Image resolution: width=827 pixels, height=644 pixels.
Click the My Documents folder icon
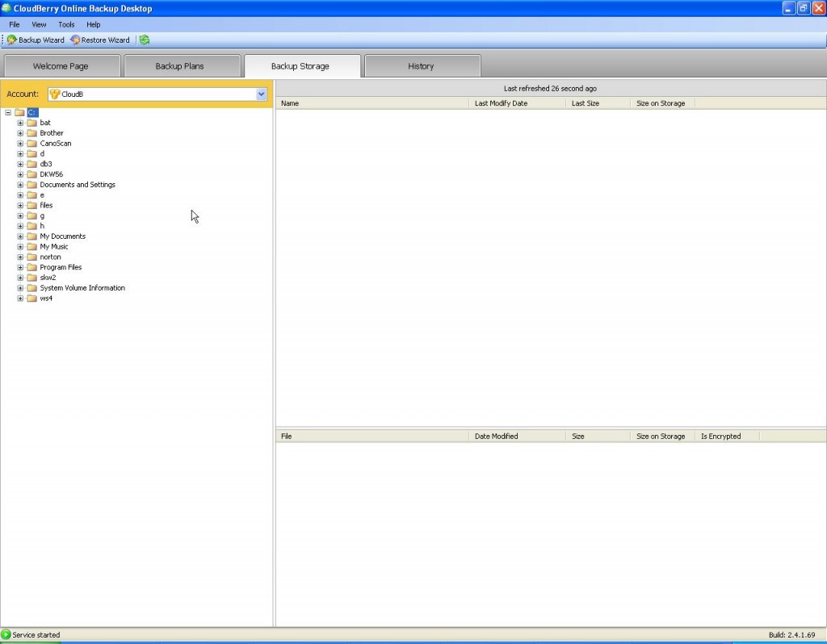coord(31,236)
